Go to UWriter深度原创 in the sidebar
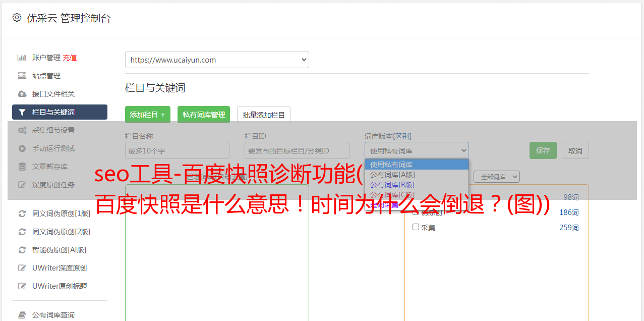The image size is (644, 321). tap(60, 268)
